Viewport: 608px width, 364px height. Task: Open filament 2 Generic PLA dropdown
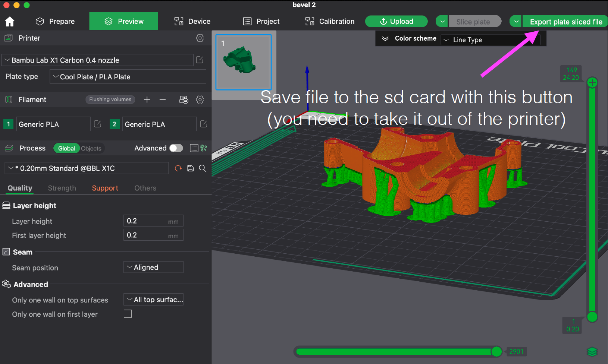click(159, 124)
